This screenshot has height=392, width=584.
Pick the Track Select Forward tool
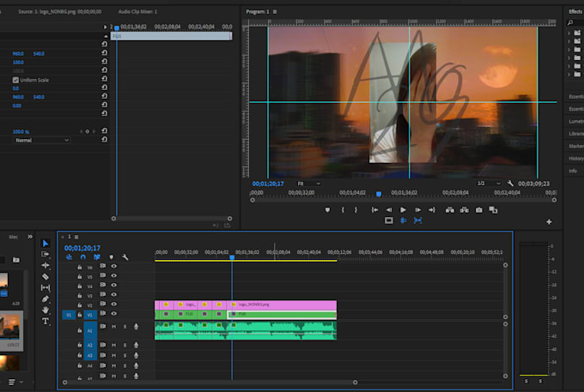(46, 255)
